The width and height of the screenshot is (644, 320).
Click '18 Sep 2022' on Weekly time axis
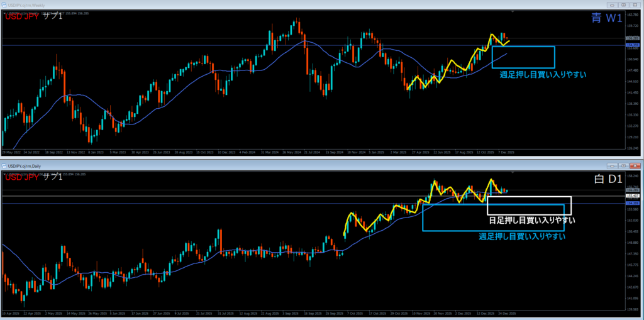point(53,152)
